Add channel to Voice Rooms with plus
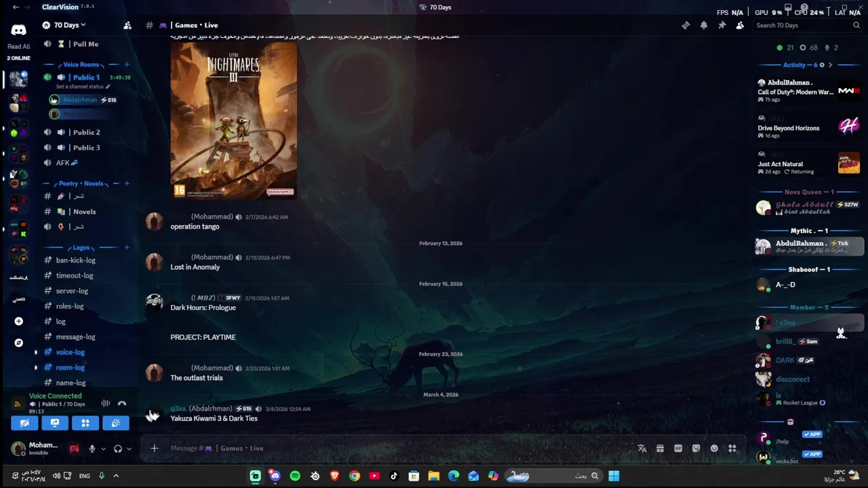Viewport: 868px width, 488px height. pyautogui.click(x=126, y=64)
